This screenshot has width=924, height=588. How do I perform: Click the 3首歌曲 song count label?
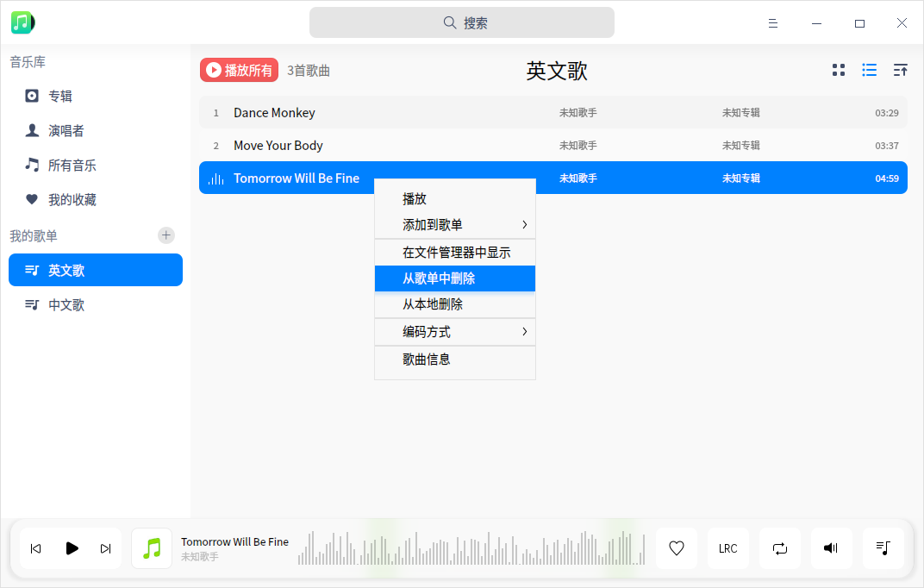[309, 71]
